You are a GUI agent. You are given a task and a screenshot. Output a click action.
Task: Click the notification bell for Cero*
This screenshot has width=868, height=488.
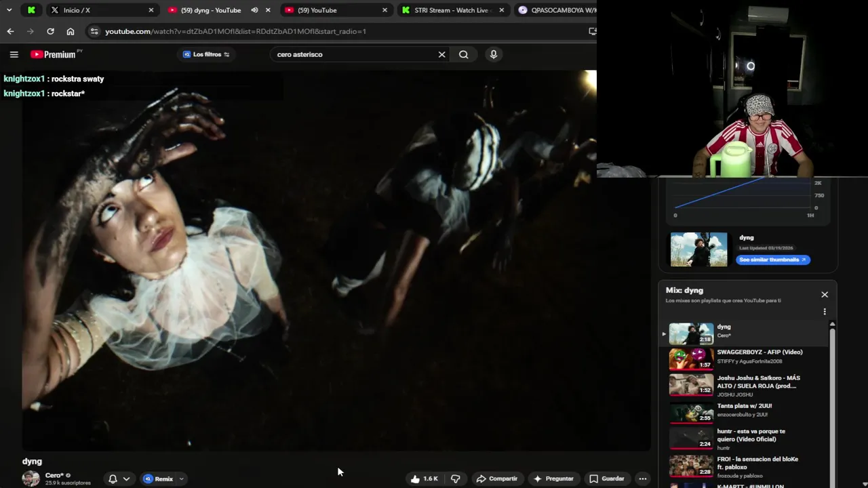pos(113,479)
